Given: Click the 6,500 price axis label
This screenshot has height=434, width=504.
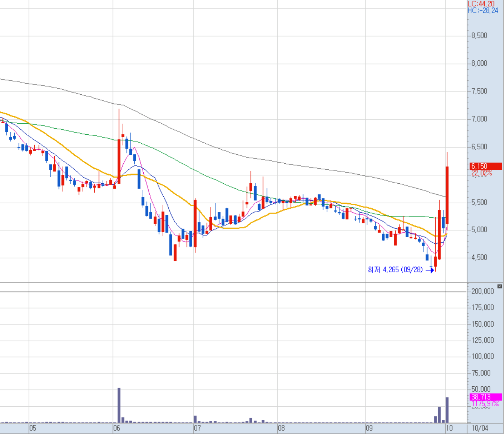Looking at the screenshot, I should point(479,147).
